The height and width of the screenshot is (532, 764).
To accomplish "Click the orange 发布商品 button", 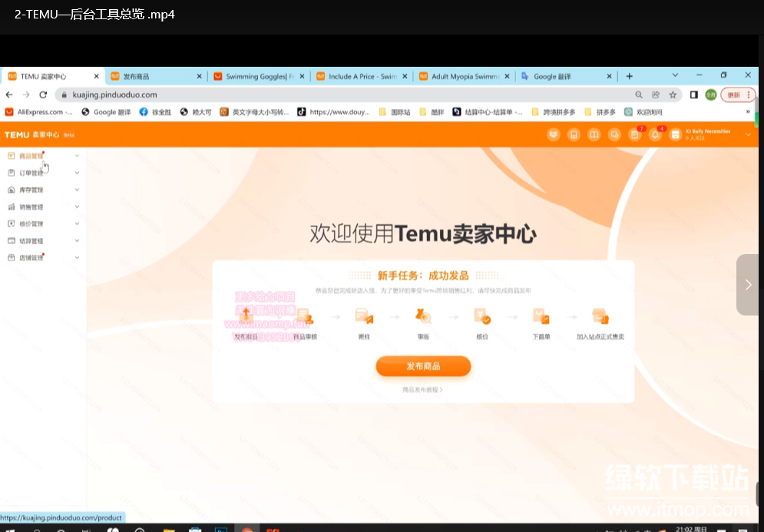I will pos(423,366).
